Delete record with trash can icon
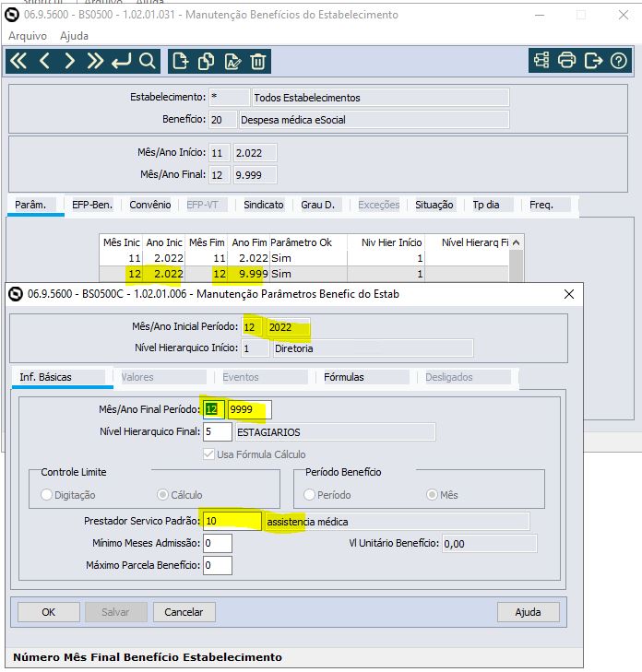 [x=257, y=61]
